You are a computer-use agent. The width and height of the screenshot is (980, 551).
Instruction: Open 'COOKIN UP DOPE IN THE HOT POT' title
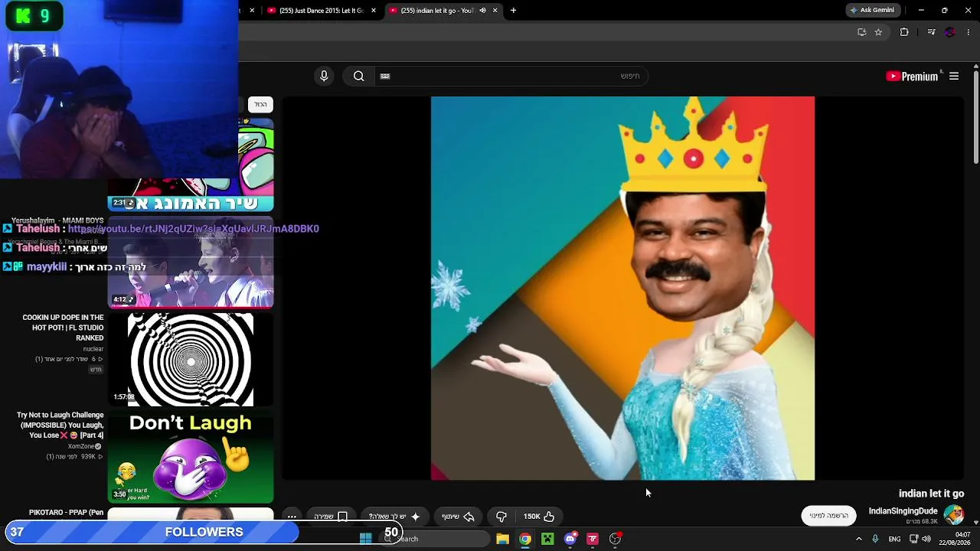point(62,328)
